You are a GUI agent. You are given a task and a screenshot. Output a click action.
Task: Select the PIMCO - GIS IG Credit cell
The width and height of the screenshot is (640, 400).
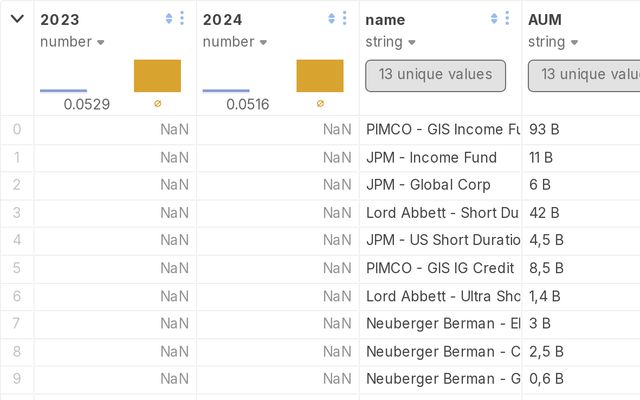click(440, 268)
